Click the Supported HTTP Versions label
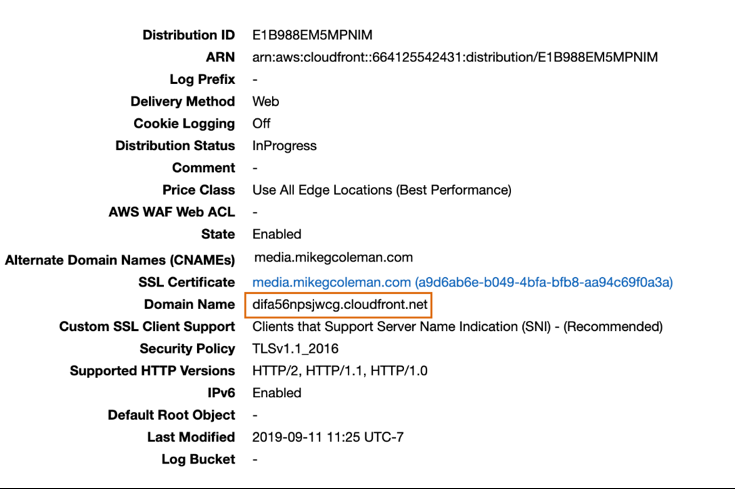 click(152, 371)
